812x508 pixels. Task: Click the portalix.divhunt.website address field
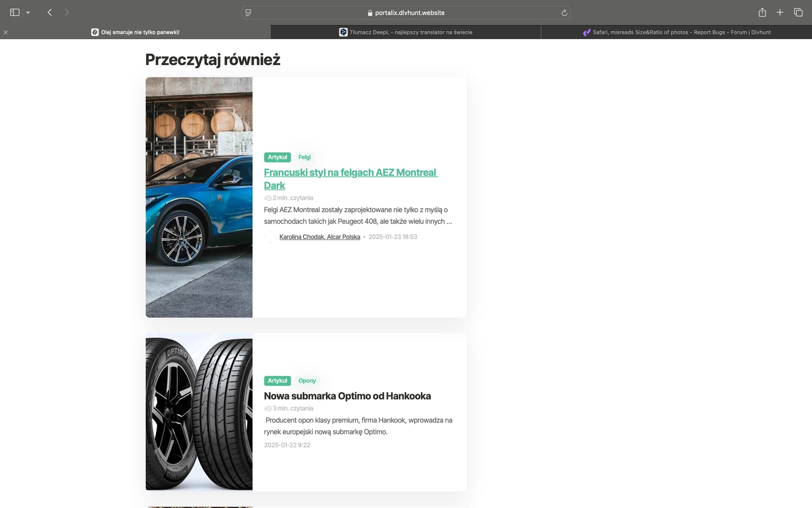[406, 13]
